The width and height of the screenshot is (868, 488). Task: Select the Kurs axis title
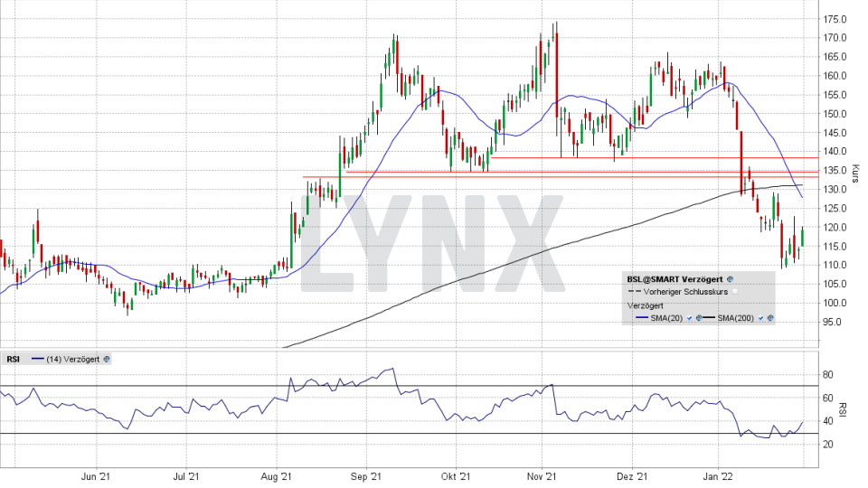pyautogui.click(x=856, y=174)
